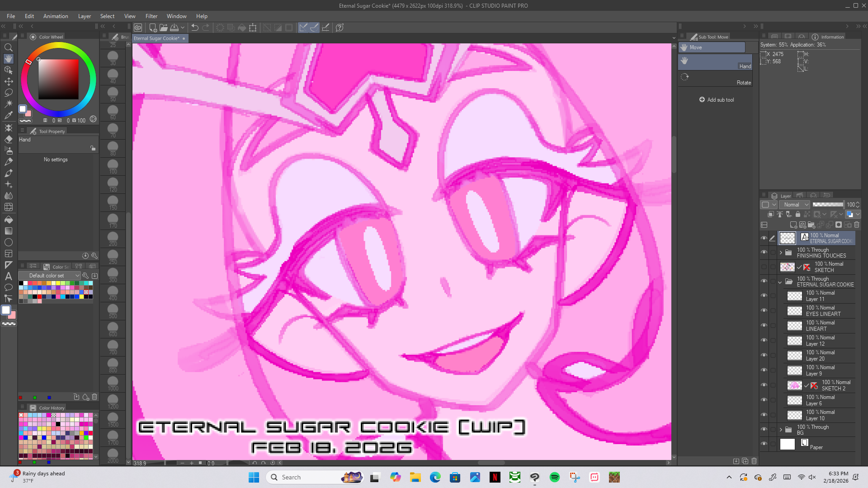868x488 pixels.
Task: Hide the EYES LINEART layer
Action: point(764,310)
